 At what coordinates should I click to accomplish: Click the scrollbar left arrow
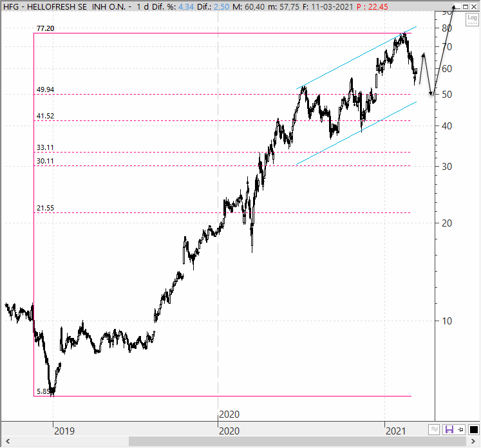coord(8,442)
